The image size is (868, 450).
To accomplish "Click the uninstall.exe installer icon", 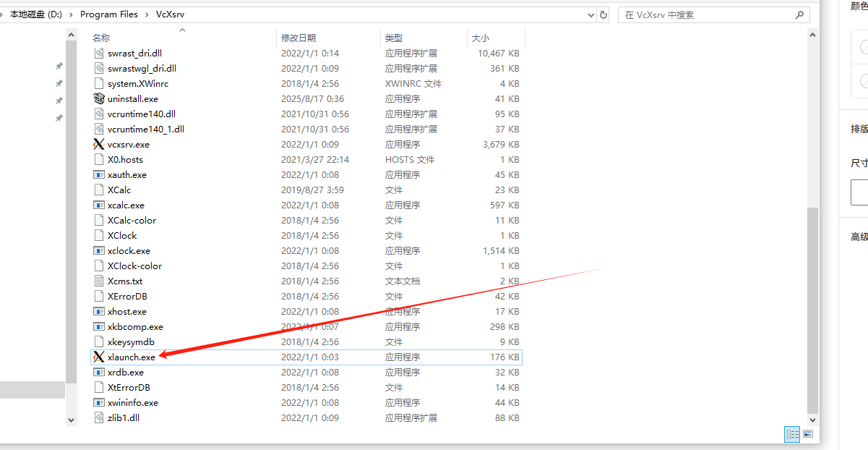I will click(x=100, y=99).
